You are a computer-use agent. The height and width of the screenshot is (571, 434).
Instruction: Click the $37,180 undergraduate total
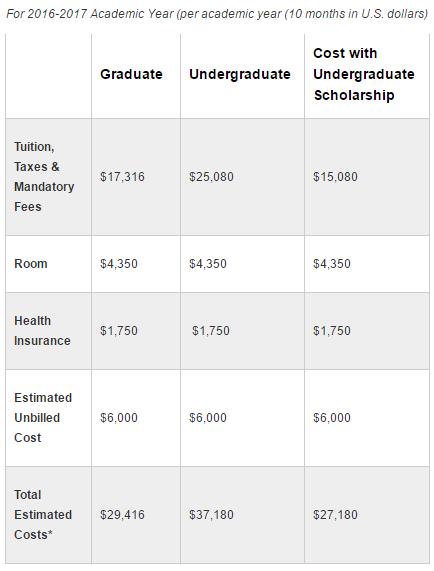click(211, 515)
